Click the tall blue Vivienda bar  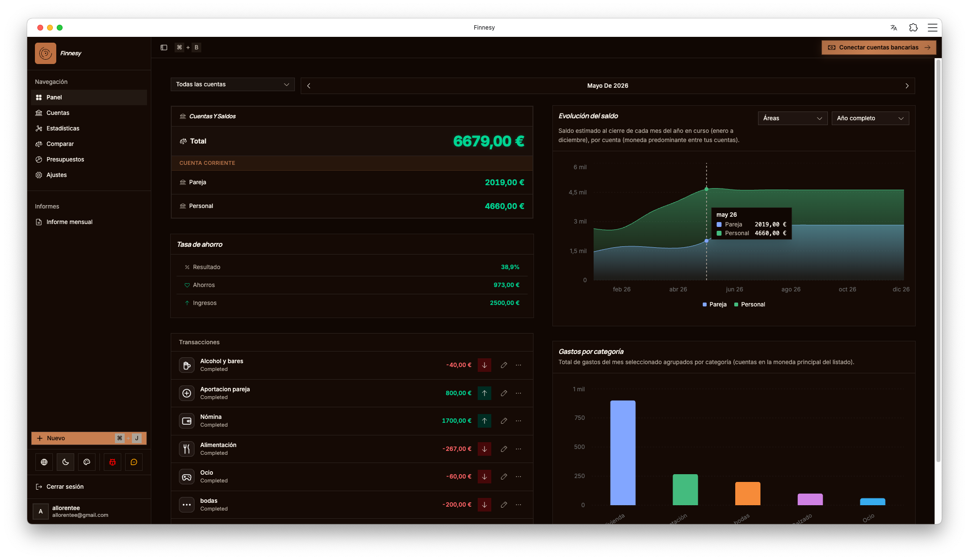(623, 453)
